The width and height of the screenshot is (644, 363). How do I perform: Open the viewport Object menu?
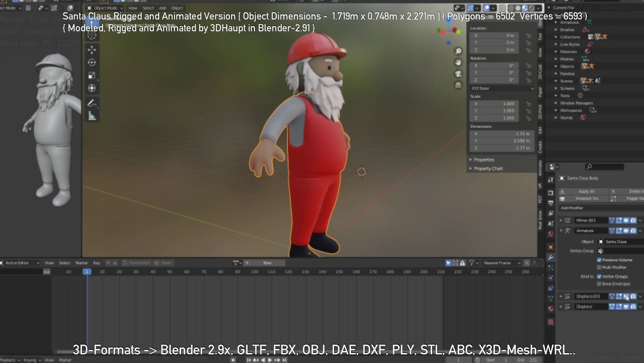click(177, 8)
